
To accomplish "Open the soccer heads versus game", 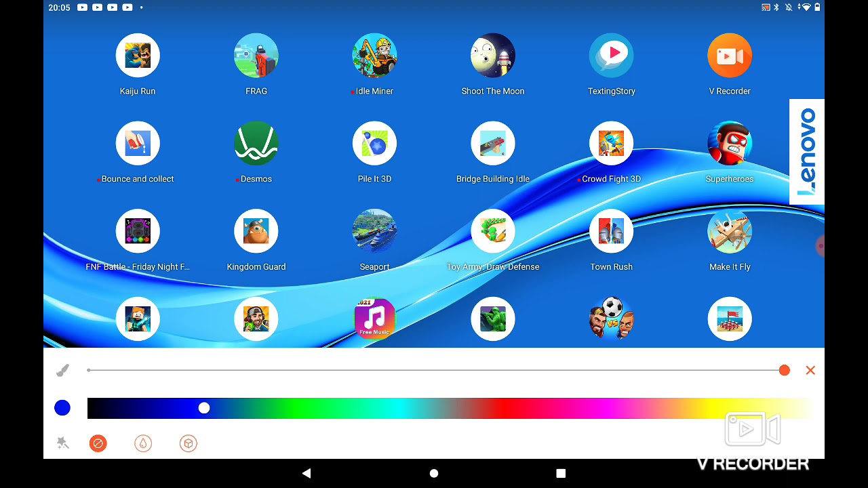I will coord(612,319).
